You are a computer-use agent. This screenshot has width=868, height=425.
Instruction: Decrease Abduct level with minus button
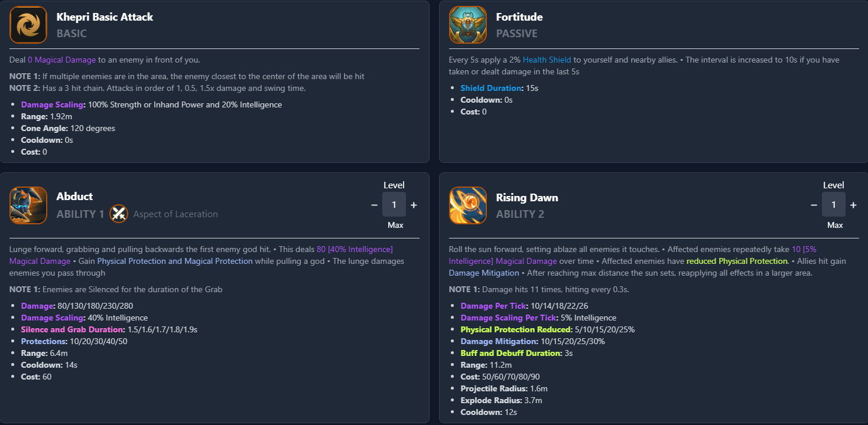[x=374, y=205]
